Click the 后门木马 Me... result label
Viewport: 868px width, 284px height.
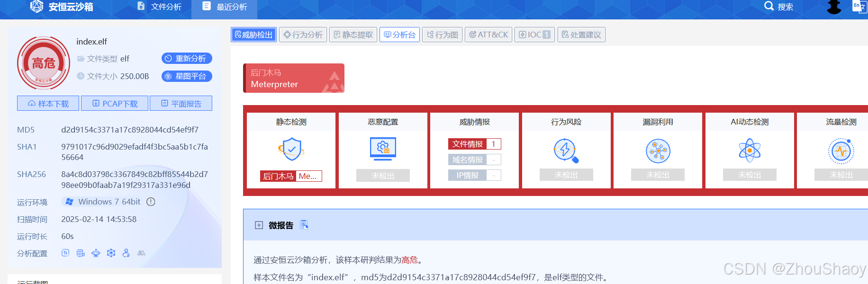pyautogui.click(x=291, y=176)
